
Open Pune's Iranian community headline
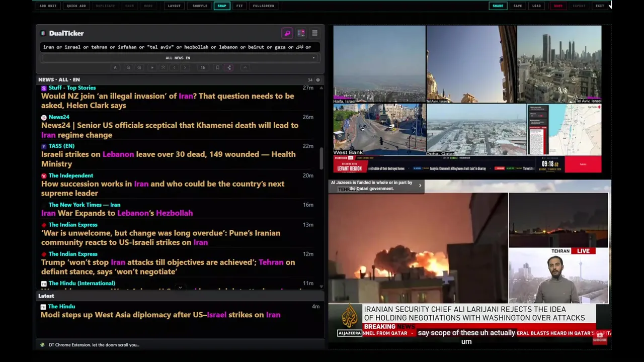pos(160,237)
